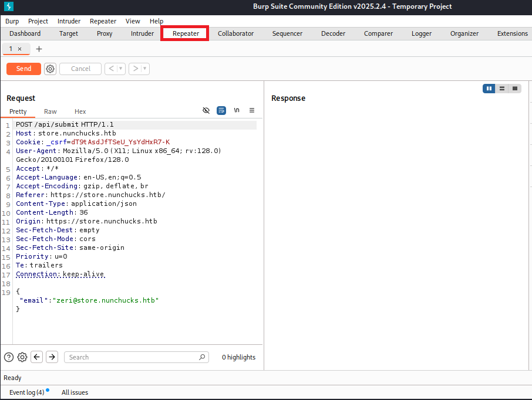The image size is (532, 400).
Task: Open the Intruder menu in menu bar
Action: [69, 21]
